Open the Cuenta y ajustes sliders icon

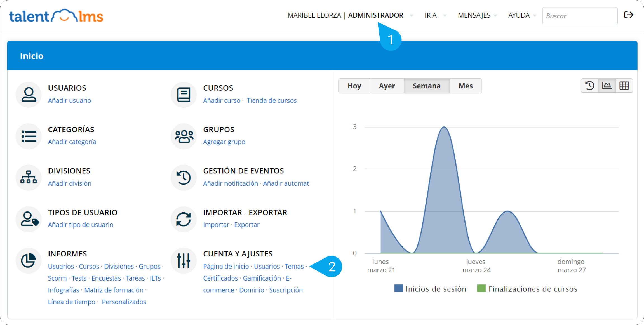[x=184, y=260]
